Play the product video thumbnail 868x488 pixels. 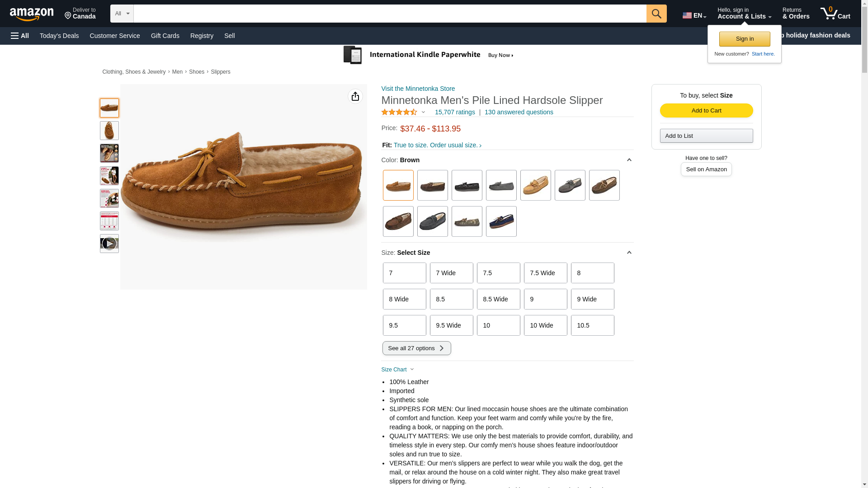pyautogui.click(x=109, y=244)
